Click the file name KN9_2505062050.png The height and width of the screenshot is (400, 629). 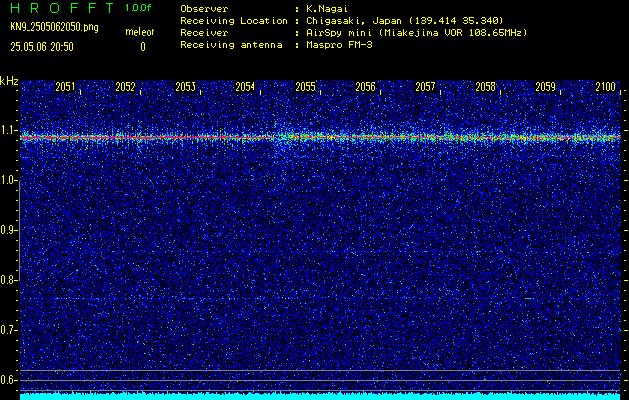(x=54, y=28)
